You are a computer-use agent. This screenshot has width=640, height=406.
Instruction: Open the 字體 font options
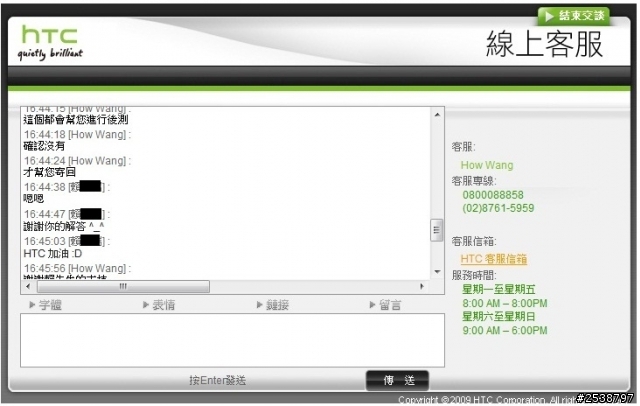(x=45, y=305)
